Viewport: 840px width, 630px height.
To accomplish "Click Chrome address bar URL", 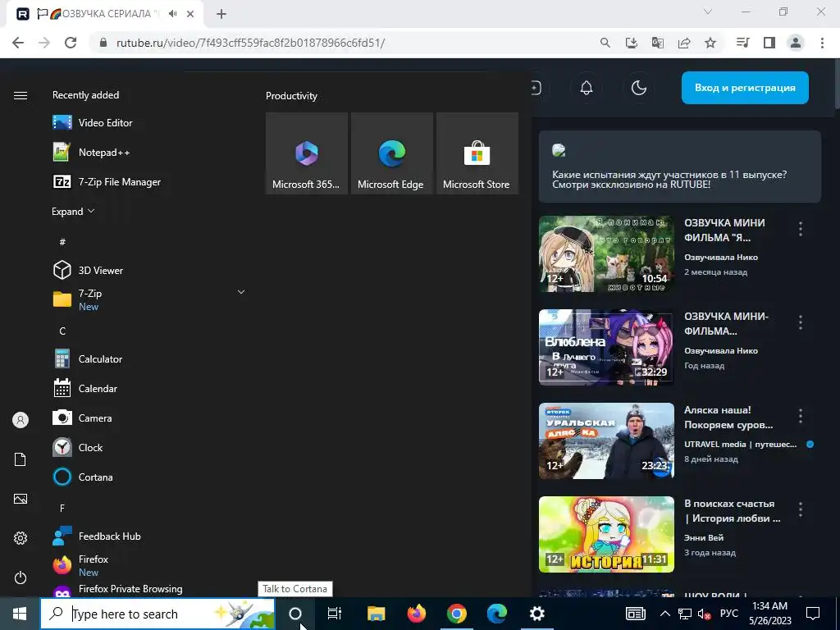I will pyautogui.click(x=251, y=43).
